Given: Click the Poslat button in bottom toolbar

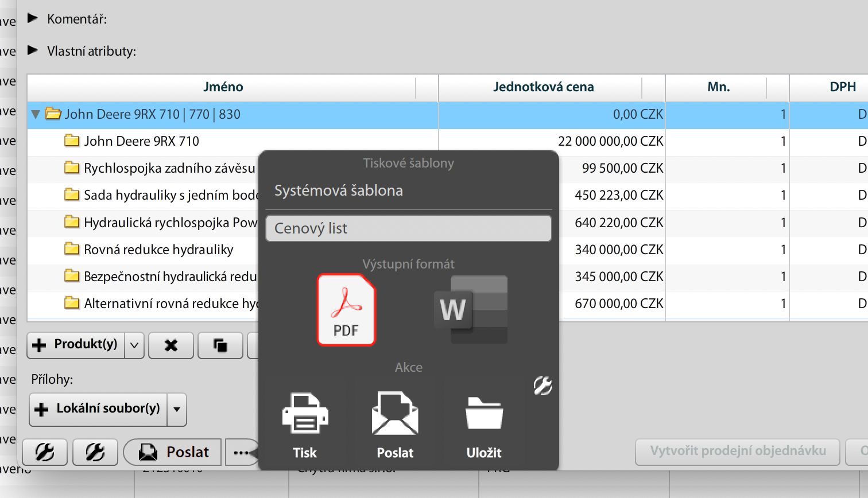Looking at the screenshot, I should (x=172, y=453).
